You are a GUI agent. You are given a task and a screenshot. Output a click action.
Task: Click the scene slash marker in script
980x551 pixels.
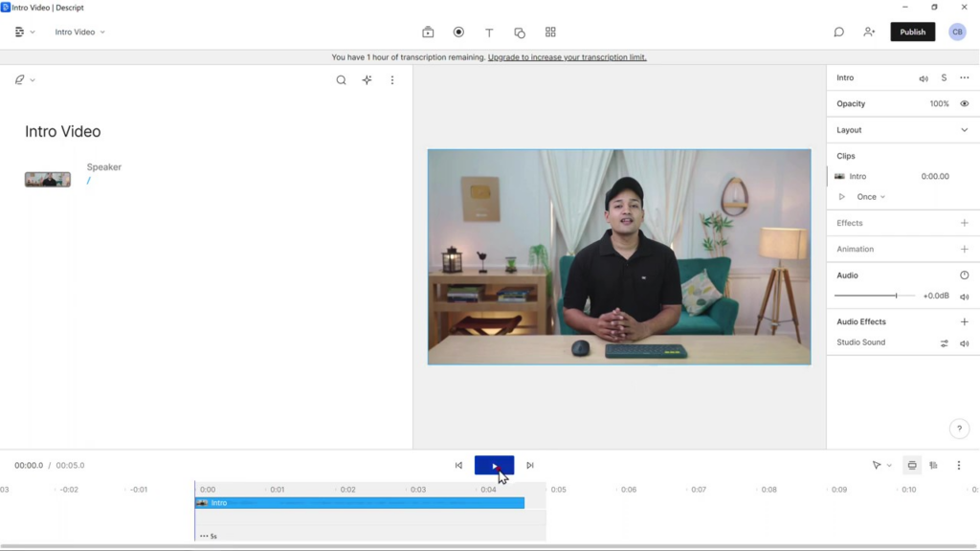(x=89, y=181)
